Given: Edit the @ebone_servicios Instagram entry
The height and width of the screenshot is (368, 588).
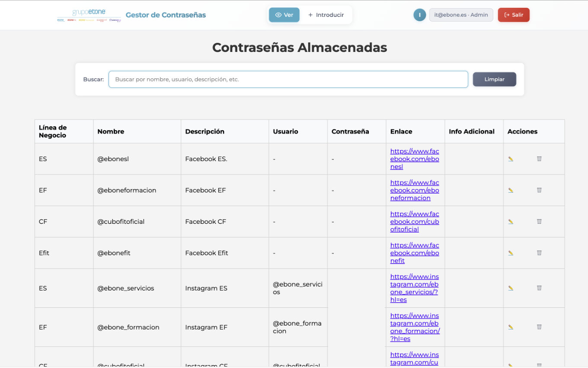Looking at the screenshot, I should click(511, 287).
